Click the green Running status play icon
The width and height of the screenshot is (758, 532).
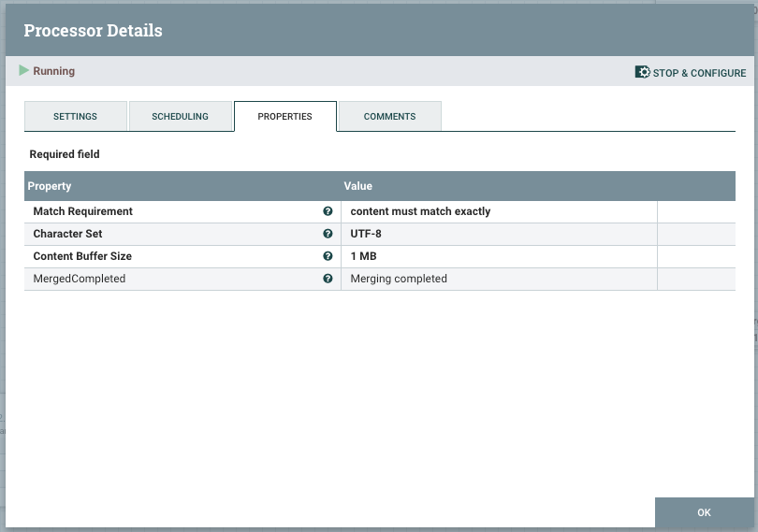pyautogui.click(x=23, y=71)
